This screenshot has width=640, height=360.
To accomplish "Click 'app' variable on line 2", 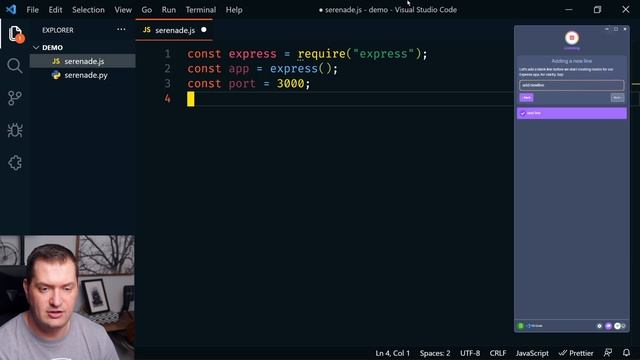I will [x=239, y=69].
